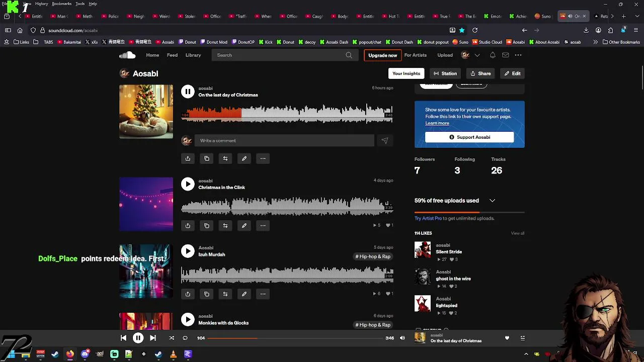Expand '59% of free uploads used' chevron
Image resolution: width=644 pixels, height=362 pixels.
[493, 201]
